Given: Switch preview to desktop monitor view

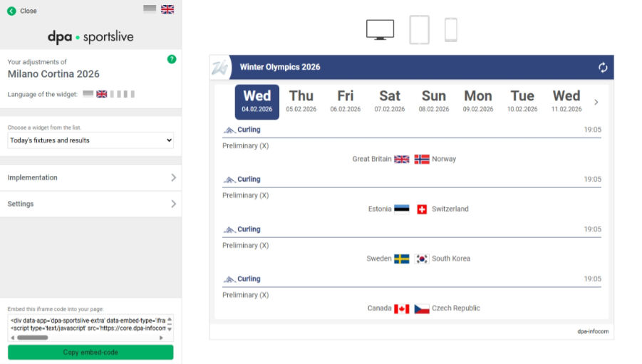Looking at the screenshot, I should [380, 30].
